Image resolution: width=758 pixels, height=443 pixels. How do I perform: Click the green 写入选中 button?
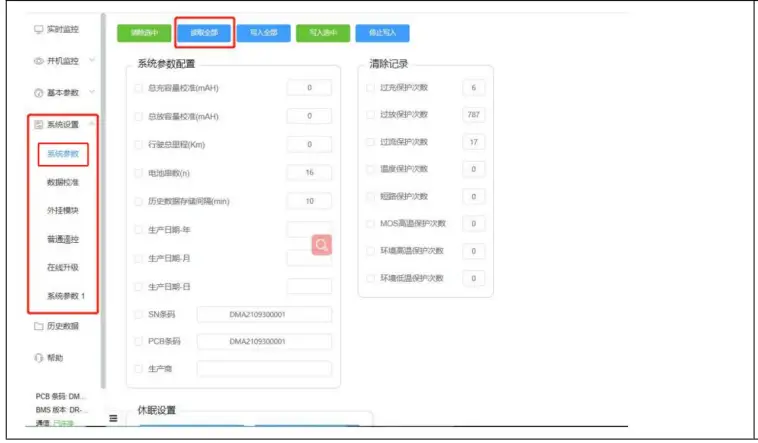323,33
